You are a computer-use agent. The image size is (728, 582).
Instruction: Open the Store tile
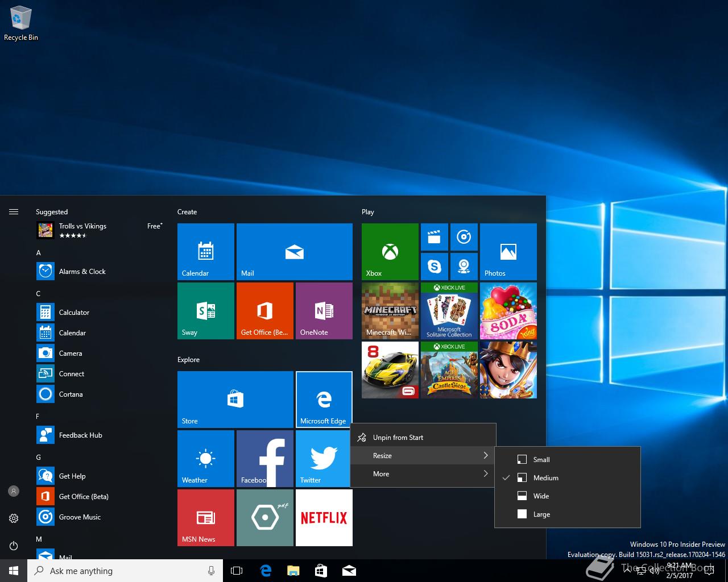(x=235, y=400)
